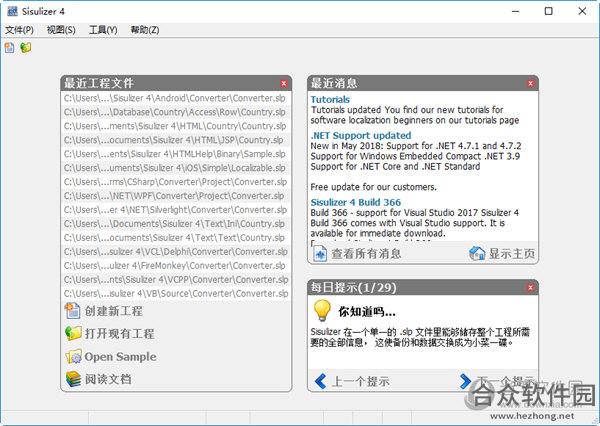Viewport: 600px width, 426px height.
Task: Open recent file VCPP\Converter\Converter.slp
Action: click(x=176, y=280)
